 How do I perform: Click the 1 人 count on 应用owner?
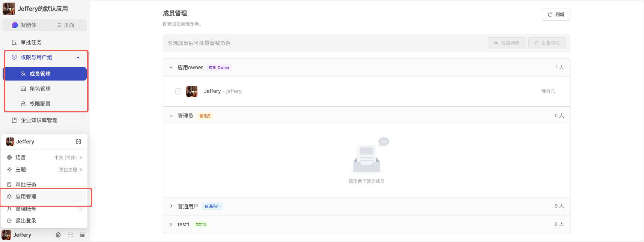tap(560, 67)
